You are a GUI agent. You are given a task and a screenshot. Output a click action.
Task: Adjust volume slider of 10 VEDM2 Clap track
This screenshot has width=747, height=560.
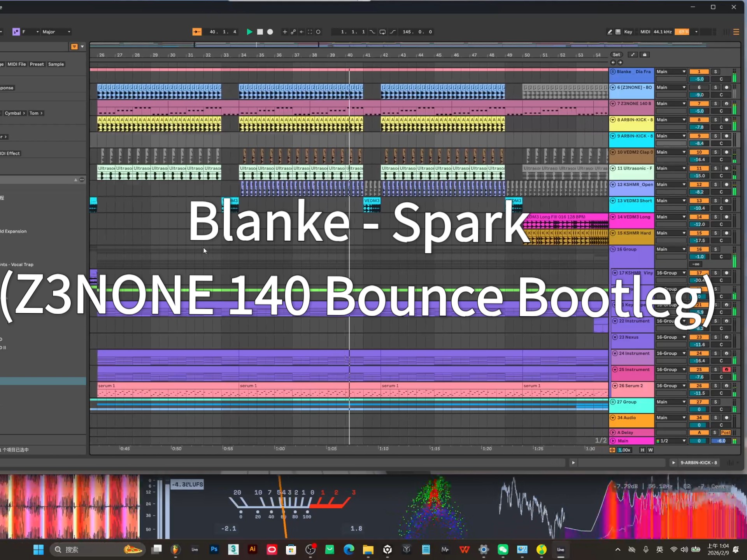point(699,160)
